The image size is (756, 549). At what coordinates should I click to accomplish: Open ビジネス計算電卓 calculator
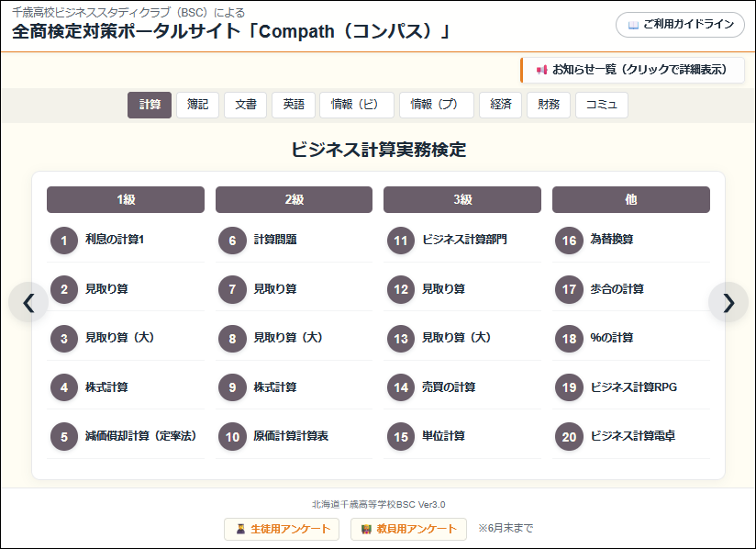632,436
